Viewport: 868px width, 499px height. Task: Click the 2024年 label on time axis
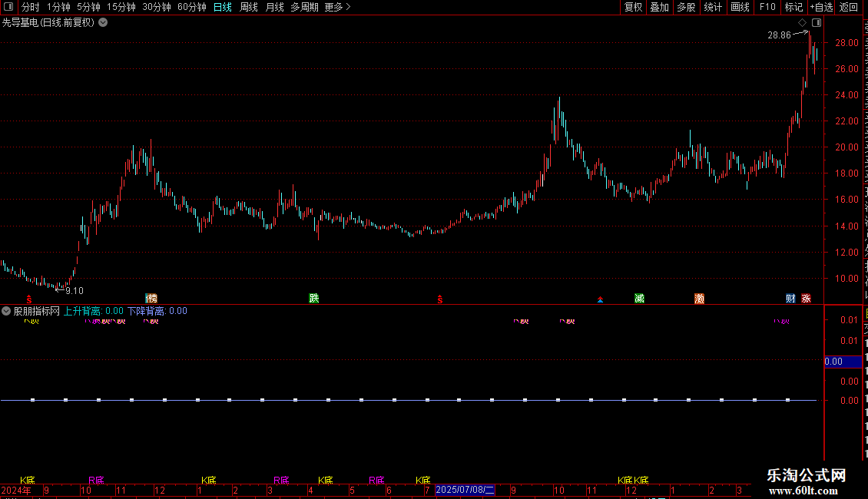tap(16, 490)
